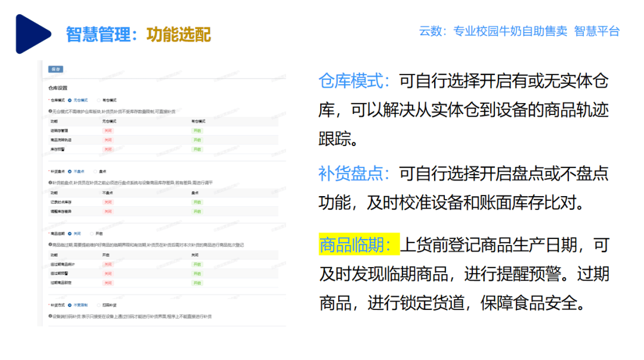Click the red 关闭 tag for 过期商品锁定
Image resolution: width=644 pixels, height=360 pixels.
[108, 283]
